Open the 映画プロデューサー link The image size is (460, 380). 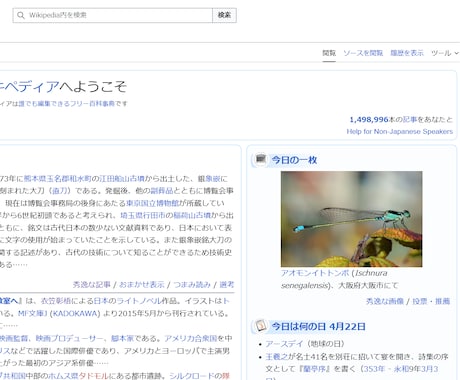70,338
